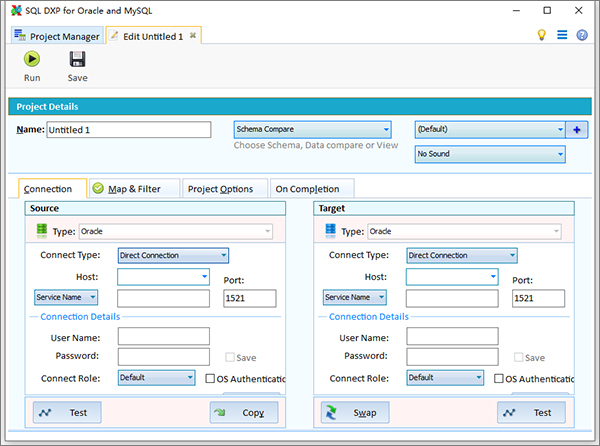Open the hamburger menu icon

[x=562, y=35]
